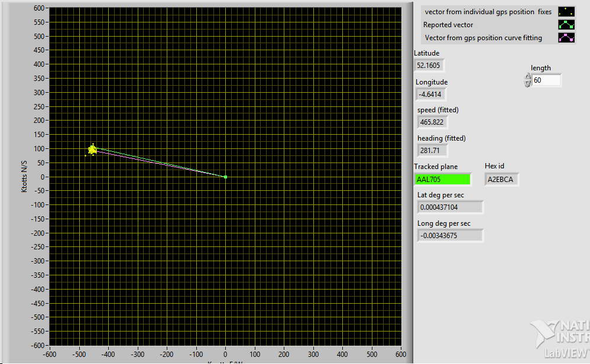Click the Lat deg per sec value
This screenshot has width=590, height=364.
tap(449, 207)
